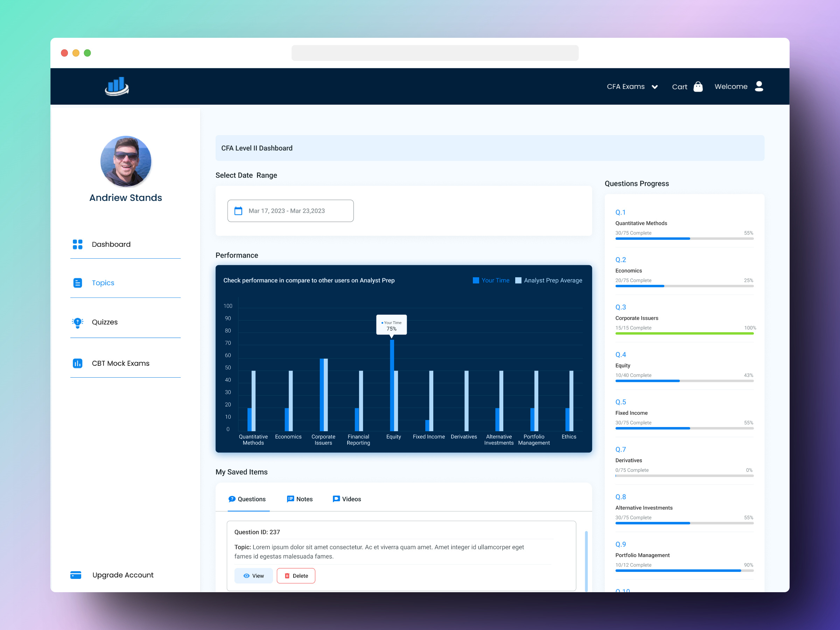The height and width of the screenshot is (630, 840).
Task: Open Quizzes using the lightbulb icon
Action: pos(78,322)
